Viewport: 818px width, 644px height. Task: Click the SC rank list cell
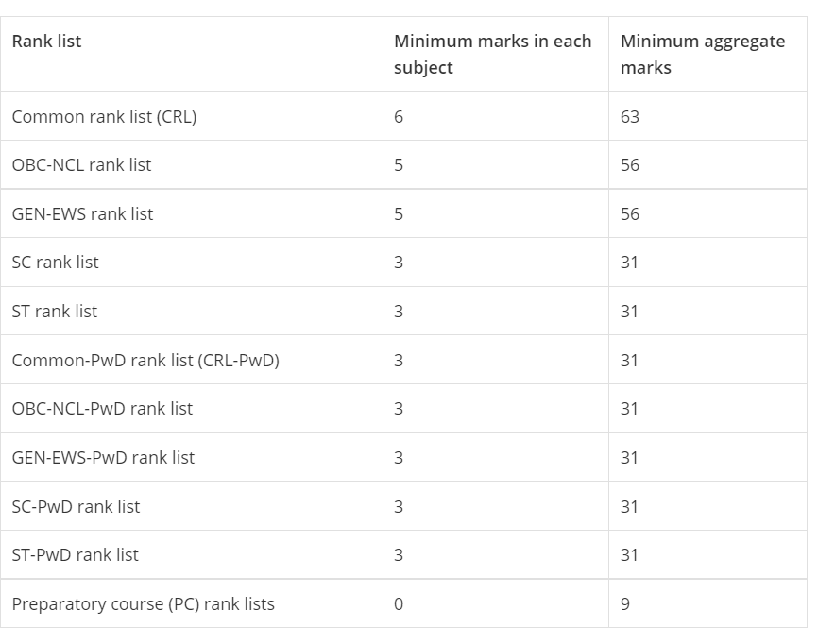pyautogui.click(x=55, y=263)
